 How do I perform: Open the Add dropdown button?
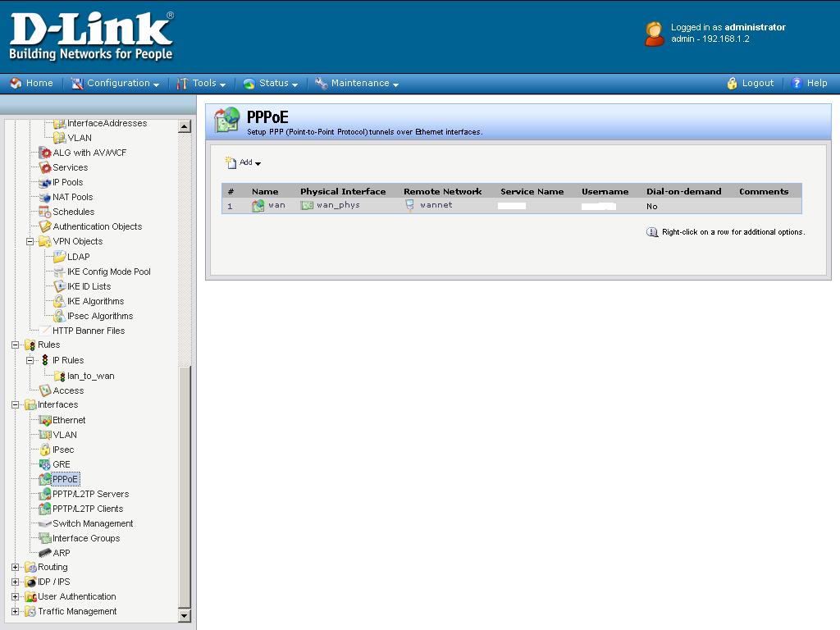pos(243,162)
